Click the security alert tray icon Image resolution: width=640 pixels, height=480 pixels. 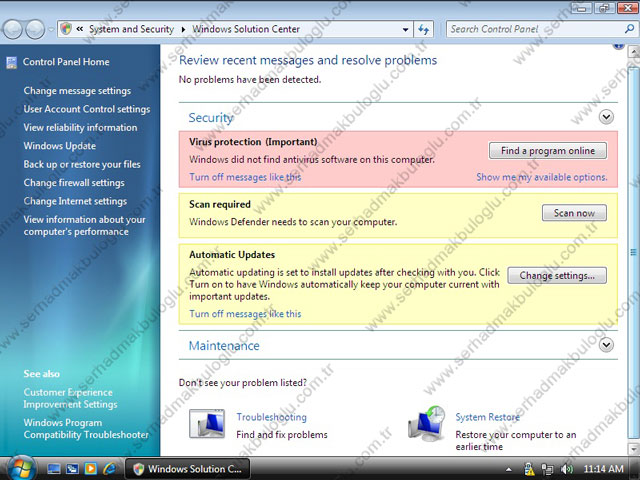pos(529,469)
